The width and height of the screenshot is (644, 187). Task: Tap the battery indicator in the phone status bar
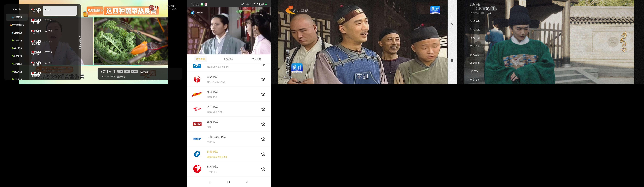(261, 4)
